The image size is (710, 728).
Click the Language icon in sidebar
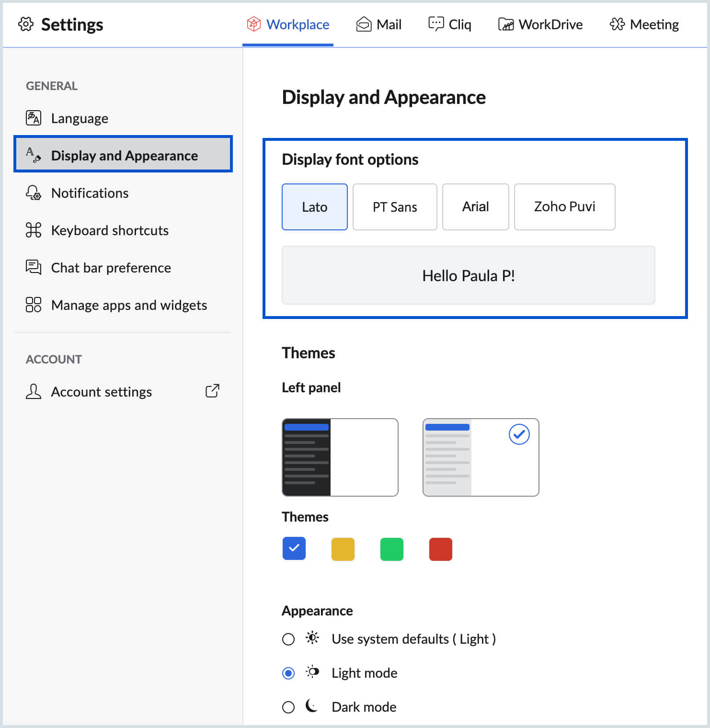(x=34, y=118)
